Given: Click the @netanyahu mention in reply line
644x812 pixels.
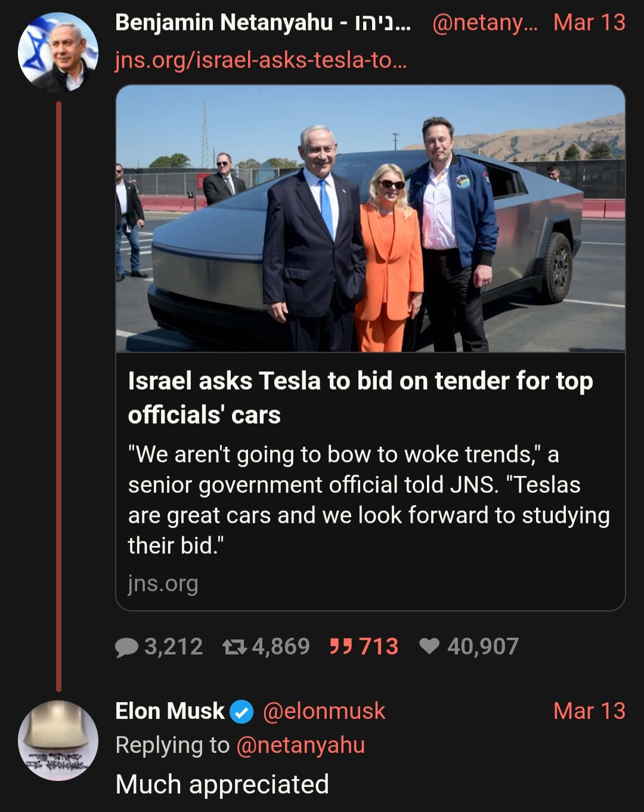Looking at the screenshot, I should click(301, 745).
